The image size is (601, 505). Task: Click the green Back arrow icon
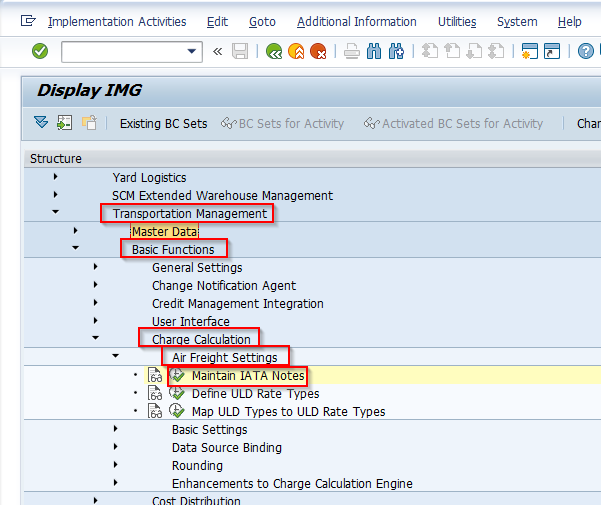274,51
